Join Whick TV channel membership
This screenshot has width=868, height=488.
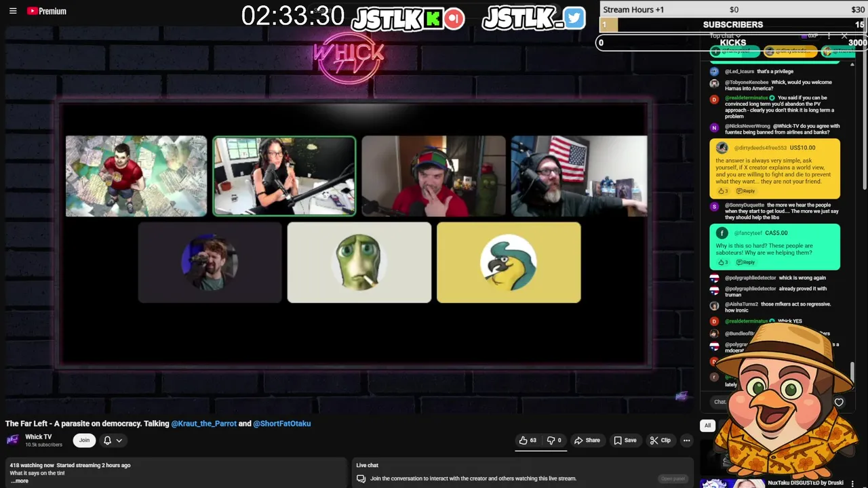tap(84, 441)
